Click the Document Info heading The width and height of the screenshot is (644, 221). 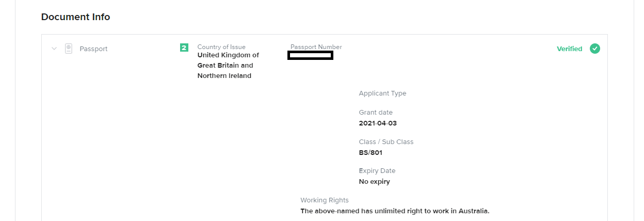[75, 17]
